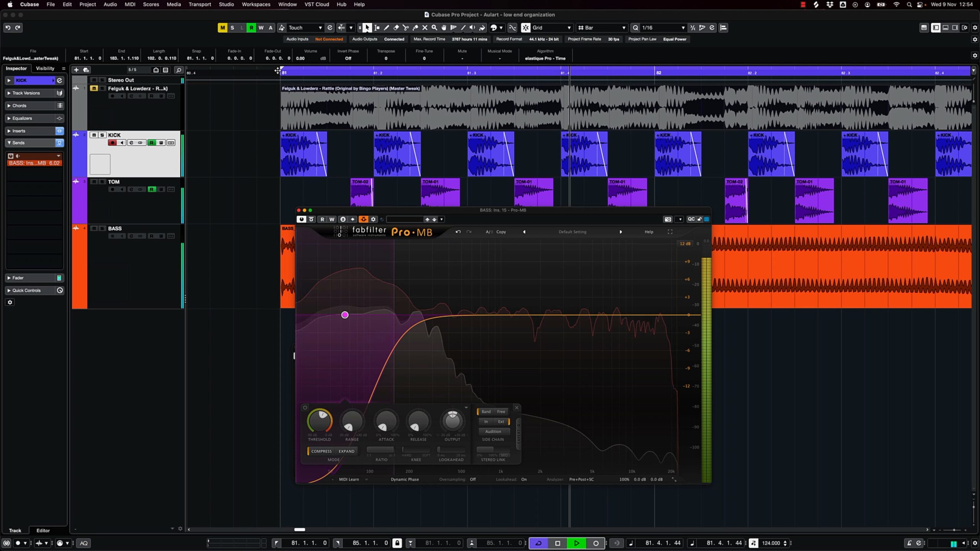Select the Play speaker tool
This screenshot has height=551, width=980.
472,28
